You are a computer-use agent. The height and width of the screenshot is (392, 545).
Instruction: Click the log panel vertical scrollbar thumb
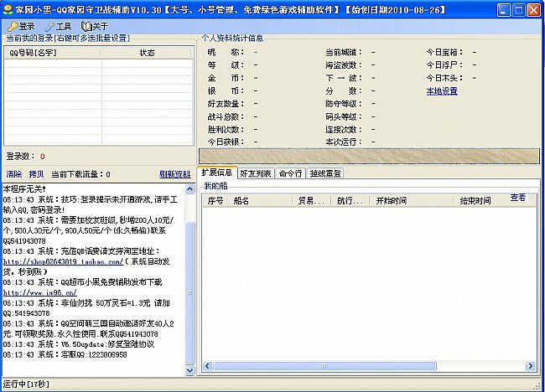pyautogui.click(x=189, y=293)
